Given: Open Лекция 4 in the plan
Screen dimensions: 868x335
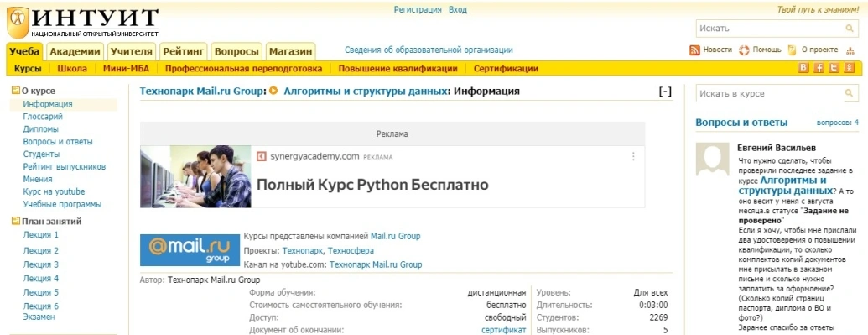Looking at the screenshot, I should (x=41, y=279).
